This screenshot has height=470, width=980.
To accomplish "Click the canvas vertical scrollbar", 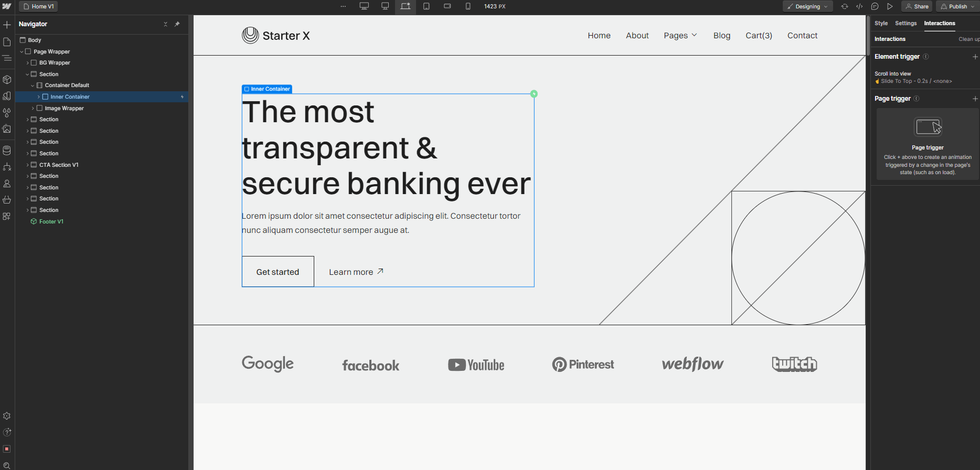I will tap(868, 36).
